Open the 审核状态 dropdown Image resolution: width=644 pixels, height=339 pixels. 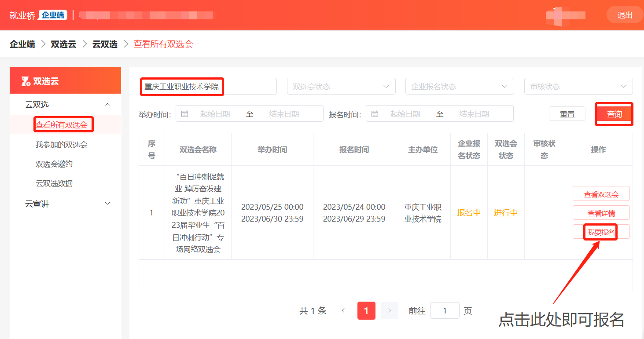click(578, 86)
